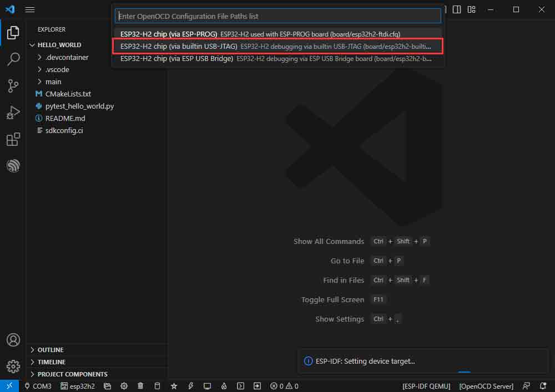555x392 pixels.
Task: Open the Accounts menu icon
Action: click(13, 340)
